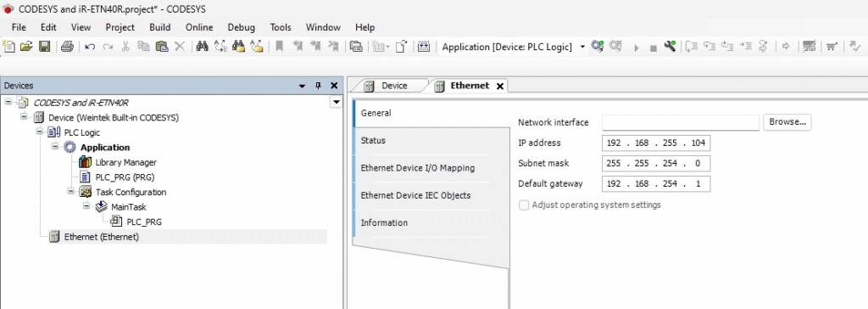This screenshot has height=309, width=868.
Task: Start the application with the play icon
Action: [x=637, y=48]
